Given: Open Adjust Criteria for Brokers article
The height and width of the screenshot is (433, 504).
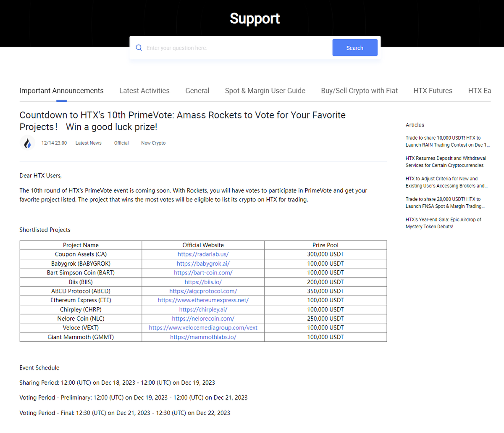Looking at the screenshot, I should 447,182.
